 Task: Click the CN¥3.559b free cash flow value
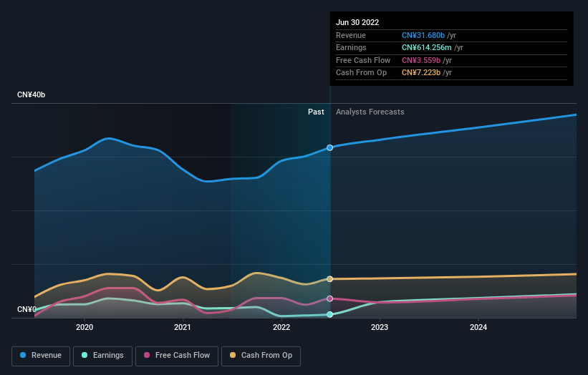click(x=420, y=60)
